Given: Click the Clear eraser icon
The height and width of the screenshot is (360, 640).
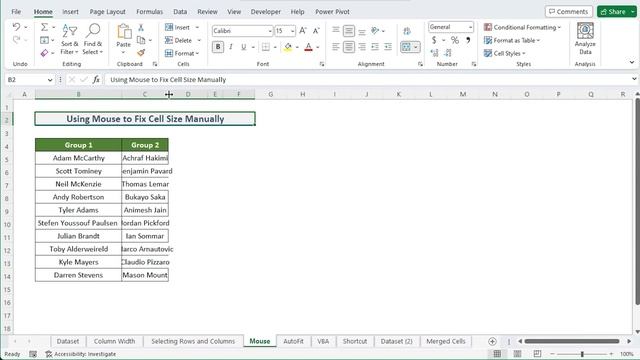Looking at the screenshot, I should point(44,53).
